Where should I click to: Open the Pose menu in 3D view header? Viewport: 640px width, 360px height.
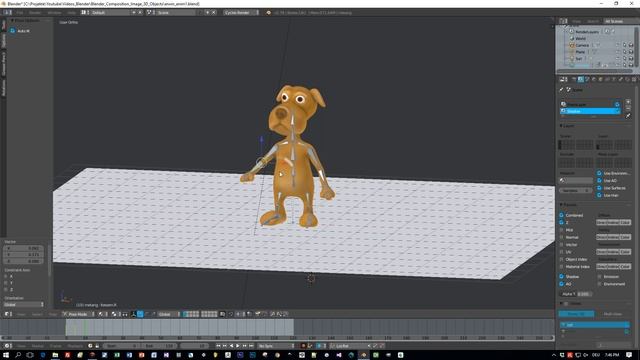[53, 314]
